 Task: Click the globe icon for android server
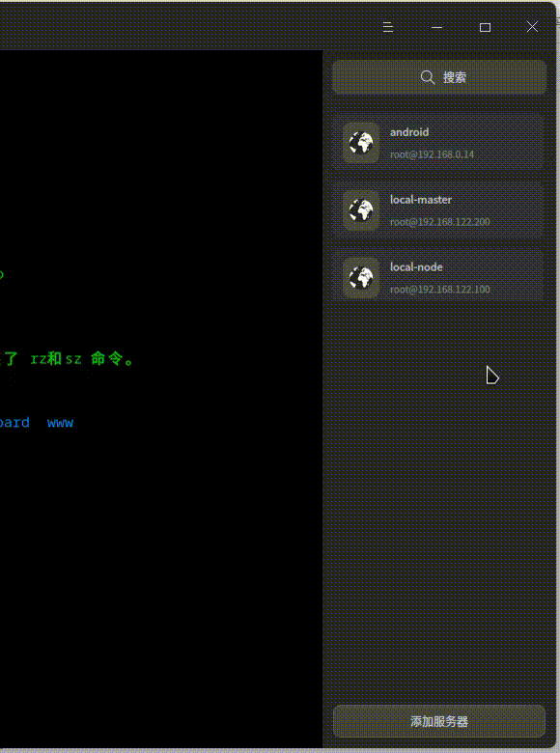[x=361, y=143]
